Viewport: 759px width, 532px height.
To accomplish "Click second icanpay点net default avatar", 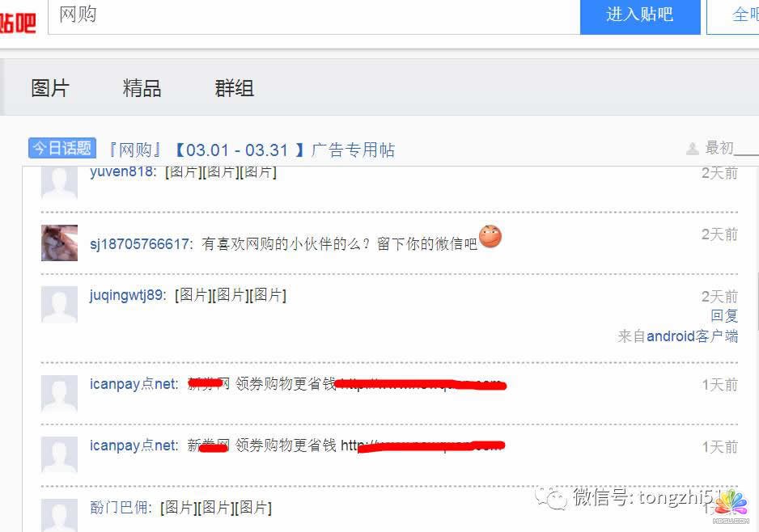I will [x=60, y=455].
